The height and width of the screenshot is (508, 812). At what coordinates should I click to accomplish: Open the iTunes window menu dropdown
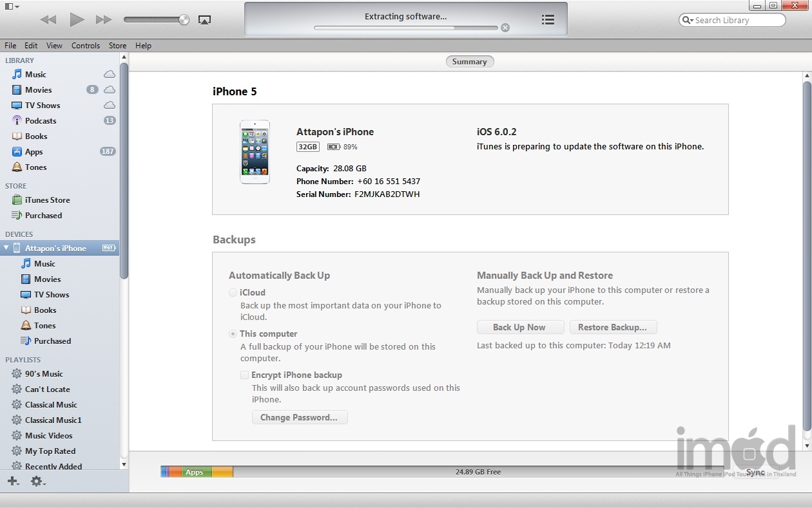click(x=11, y=6)
